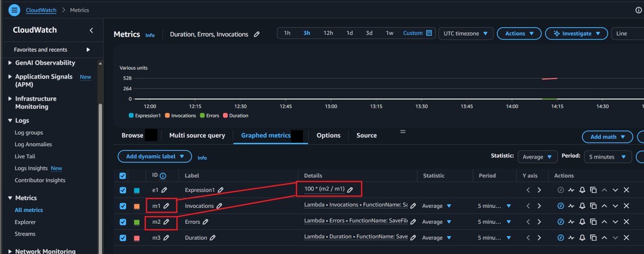
Task: Open the custom time range calendar icon
Action: point(429,33)
